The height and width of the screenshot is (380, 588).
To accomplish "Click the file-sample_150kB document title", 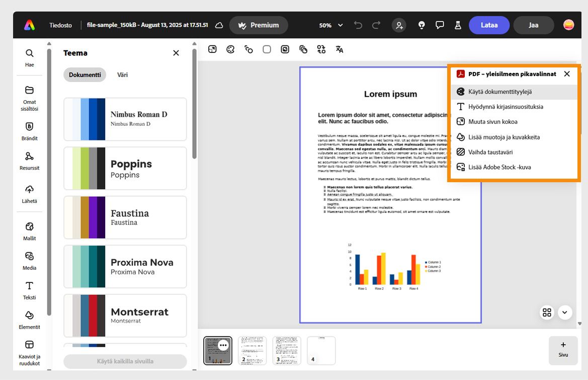I will tap(147, 25).
